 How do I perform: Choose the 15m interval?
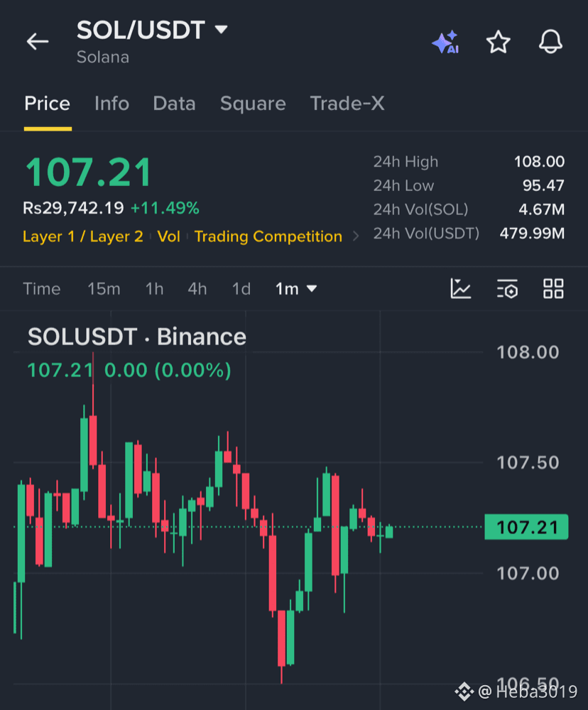click(104, 289)
